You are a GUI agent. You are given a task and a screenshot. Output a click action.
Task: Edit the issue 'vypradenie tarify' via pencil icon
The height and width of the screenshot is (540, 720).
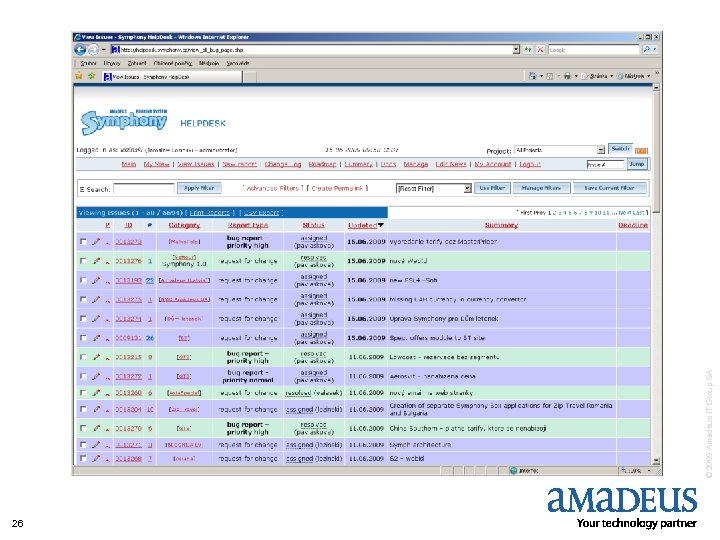click(96, 242)
